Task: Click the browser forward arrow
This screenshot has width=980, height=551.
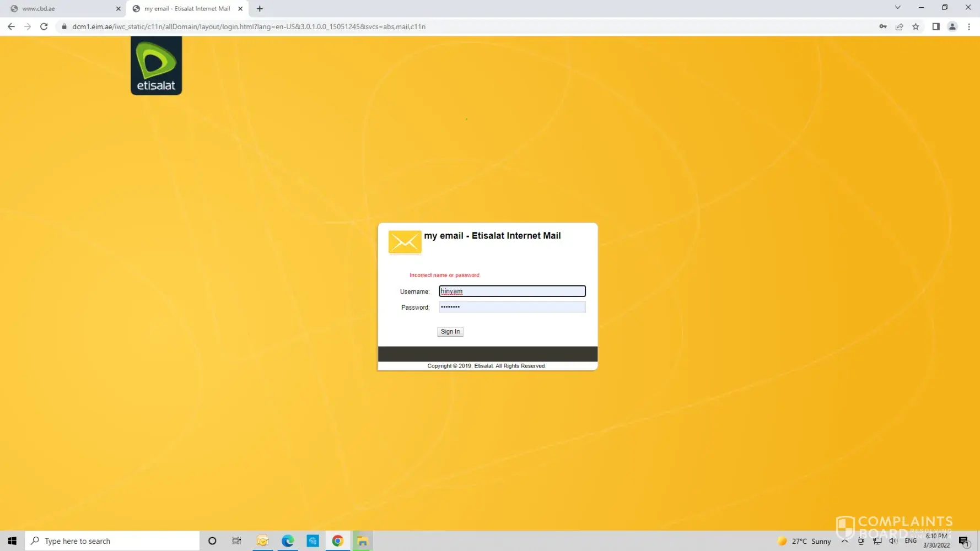Action: (x=28, y=26)
